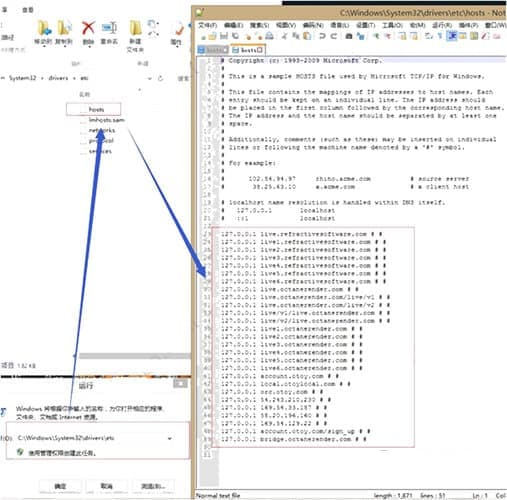Click System32 breadcrumb in Explorer address bar
Viewport: 507px width, 500px height.
(x=22, y=78)
